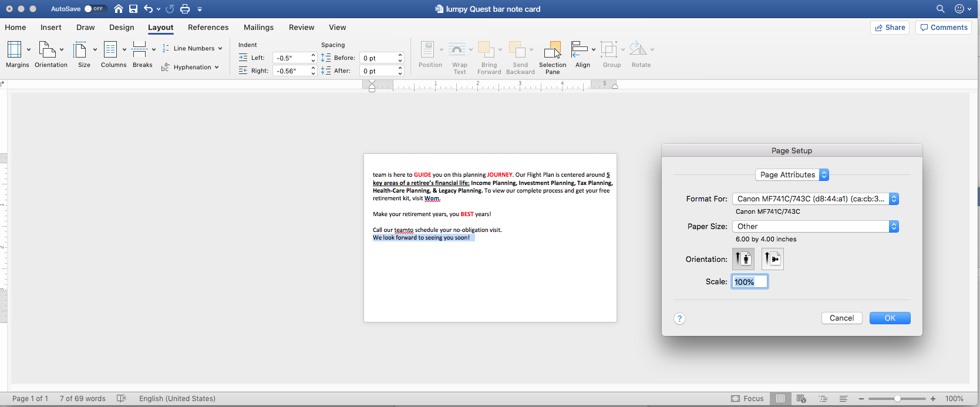Open the Format For printer dropdown
980x407 pixels.
815,199
